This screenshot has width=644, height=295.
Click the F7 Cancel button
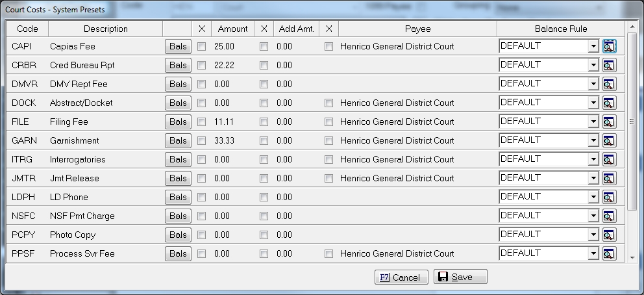tap(401, 277)
